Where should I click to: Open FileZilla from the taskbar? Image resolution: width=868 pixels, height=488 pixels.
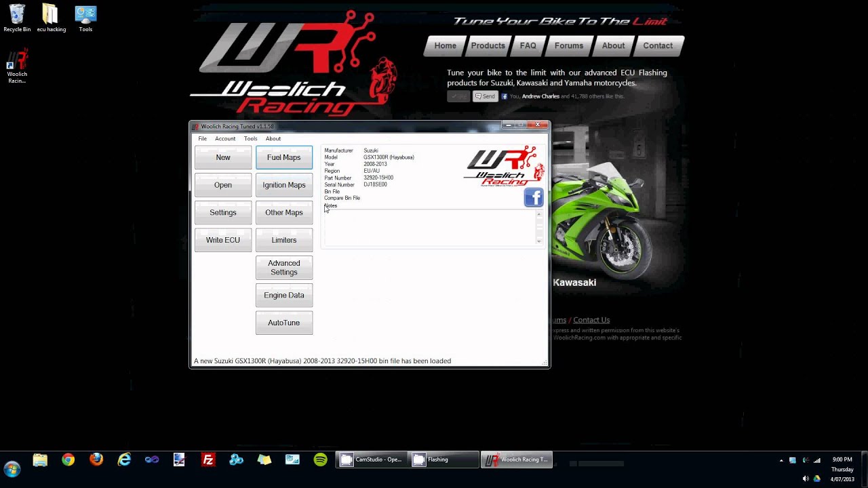pyautogui.click(x=208, y=460)
